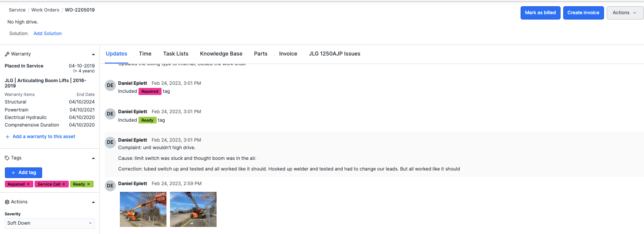Click the Create invoice button
Image resolution: width=644 pixels, height=234 pixels.
pos(583,13)
